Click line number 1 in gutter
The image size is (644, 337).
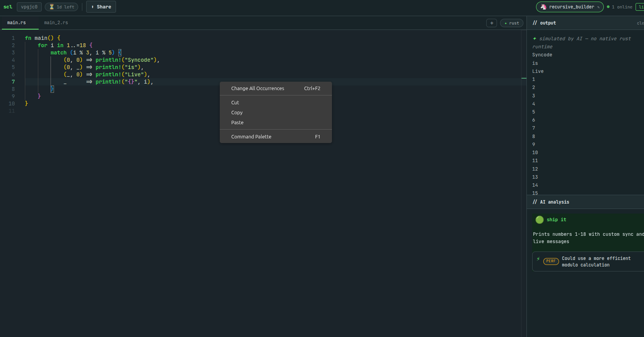[x=13, y=38]
